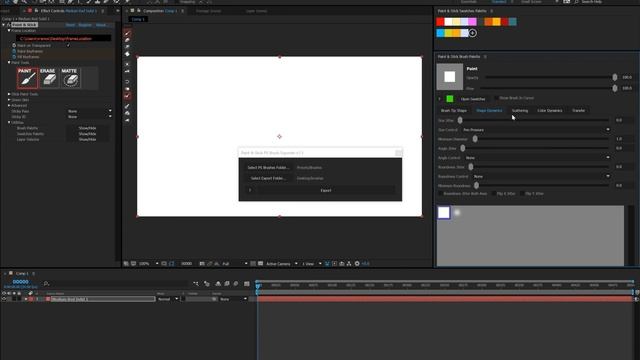Toggle the Paint on Transparent checkbox
This screenshot has height=360, width=640.
(68, 45)
